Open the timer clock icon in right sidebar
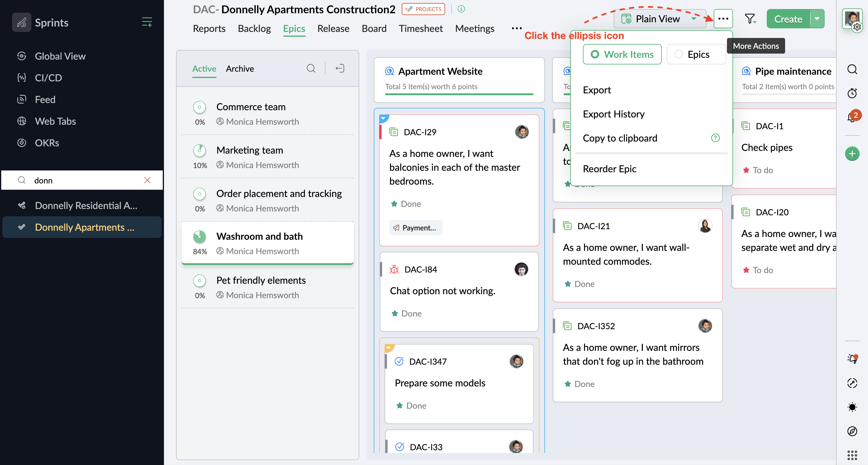This screenshot has height=465, width=868. coord(852,93)
